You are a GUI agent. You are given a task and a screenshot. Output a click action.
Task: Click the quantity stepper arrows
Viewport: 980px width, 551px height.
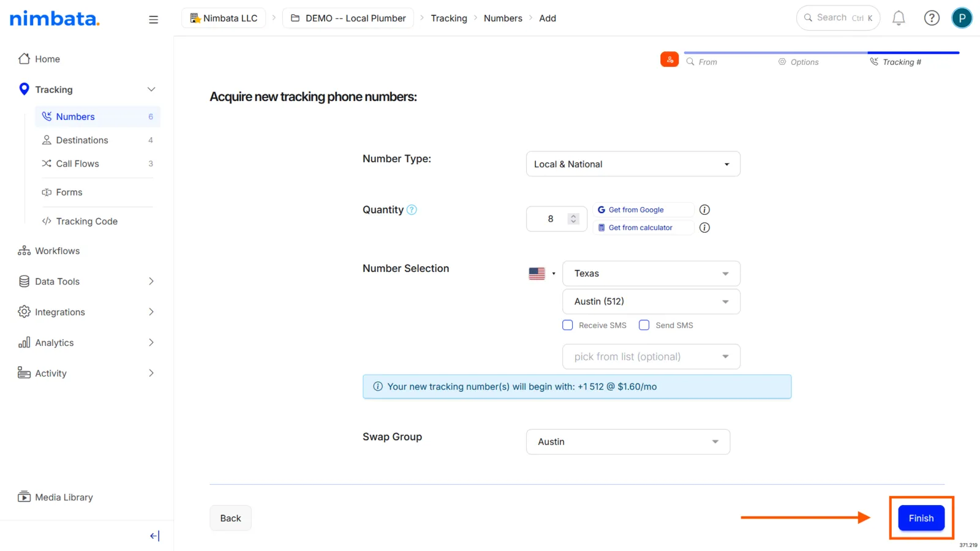[573, 219]
